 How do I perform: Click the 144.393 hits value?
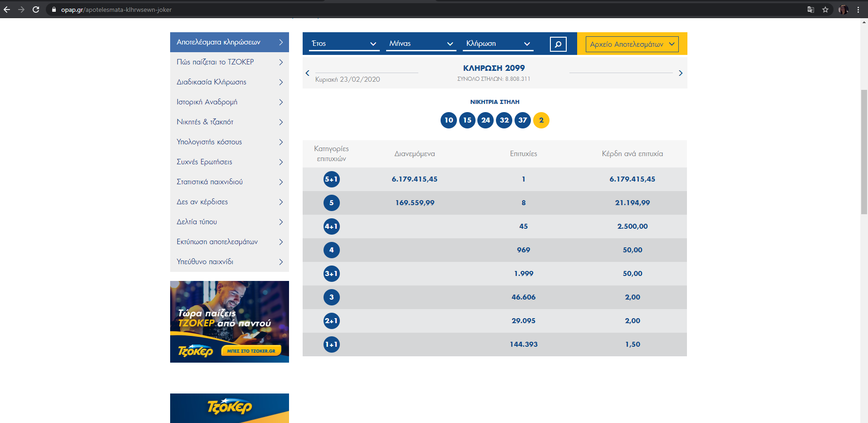click(524, 344)
